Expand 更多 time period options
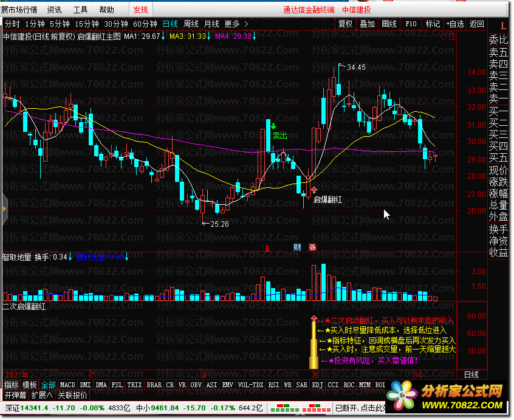 point(236,24)
